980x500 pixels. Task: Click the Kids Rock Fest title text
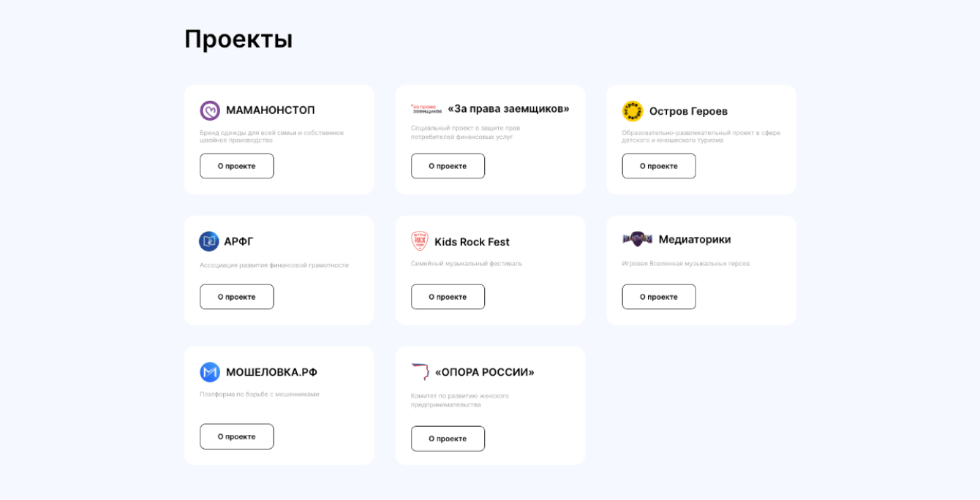pyautogui.click(x=472, y=242)
